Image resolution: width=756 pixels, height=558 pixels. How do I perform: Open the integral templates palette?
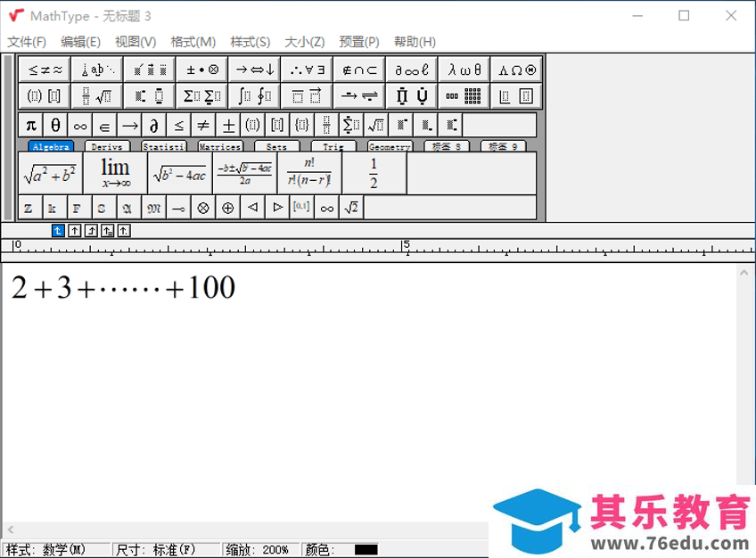click(x=255, y=96)
